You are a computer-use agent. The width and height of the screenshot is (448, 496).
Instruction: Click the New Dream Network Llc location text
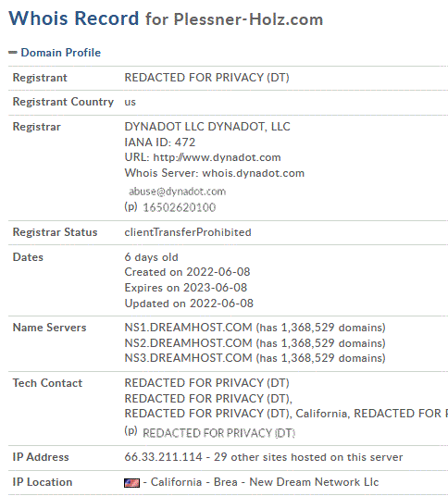(314, 482)
